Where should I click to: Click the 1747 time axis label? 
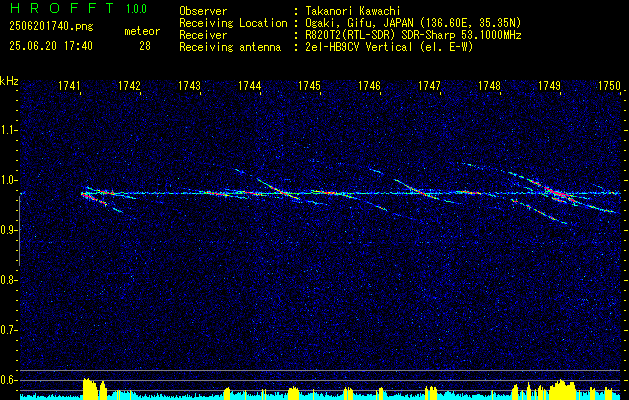coord(429,86)
